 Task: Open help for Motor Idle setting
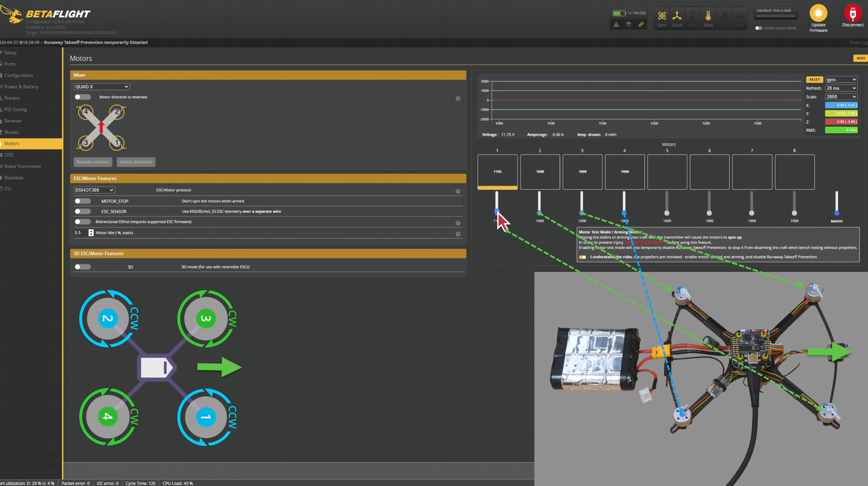coord(458,234)
